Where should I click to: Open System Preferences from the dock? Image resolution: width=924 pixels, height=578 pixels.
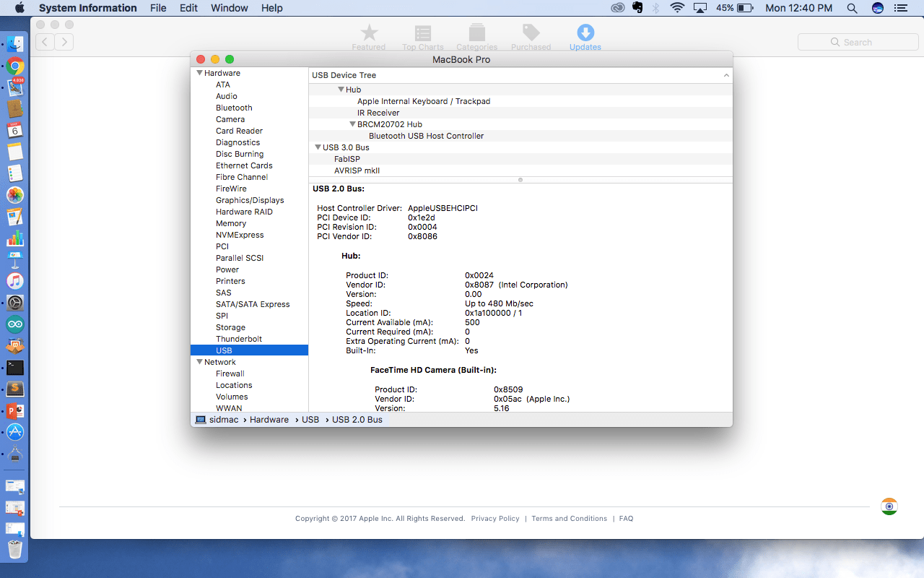[x=15, y=303]
